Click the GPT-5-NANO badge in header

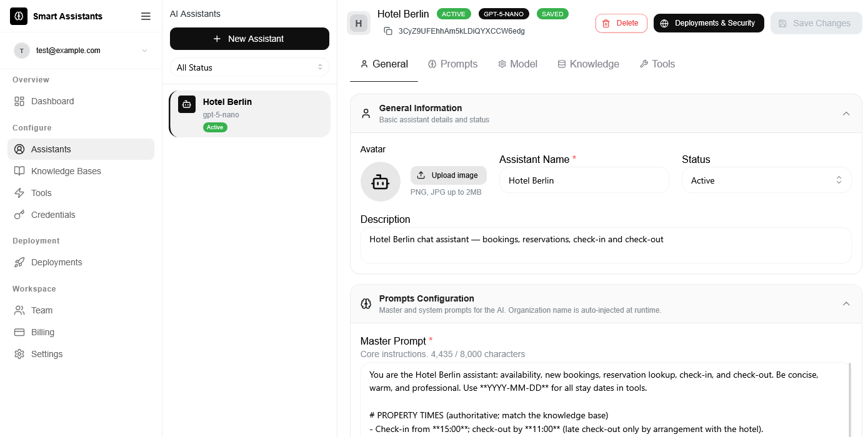click(504, 14)
